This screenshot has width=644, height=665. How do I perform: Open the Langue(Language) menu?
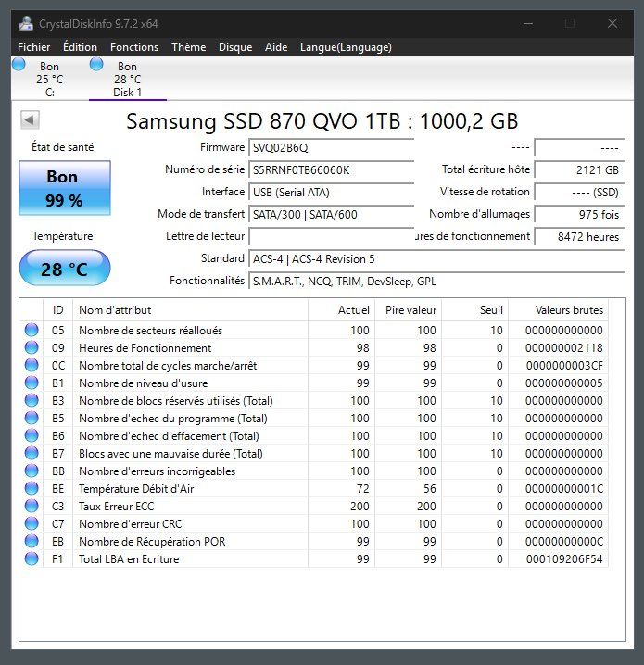[346, 47]
